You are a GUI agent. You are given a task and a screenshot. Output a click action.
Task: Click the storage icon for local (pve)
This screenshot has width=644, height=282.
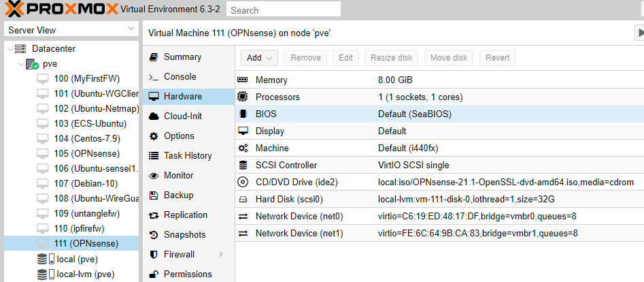click(x=45, y=259)
